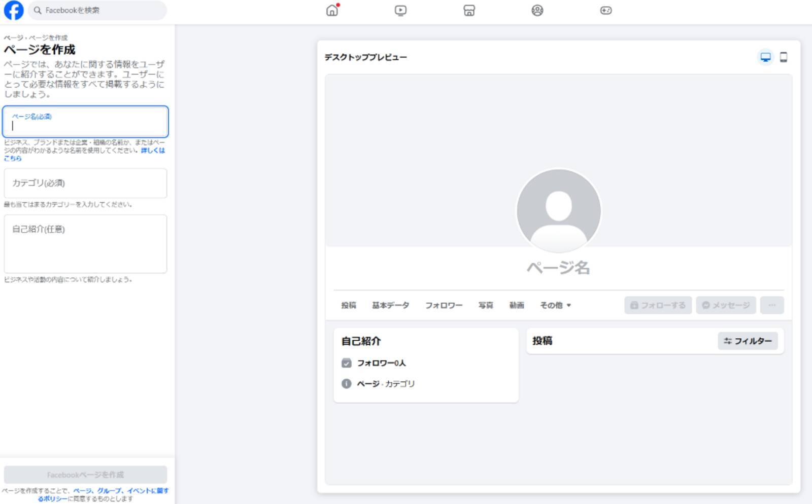
Task: Open the three-dot more options button
Action: [771, 305]
